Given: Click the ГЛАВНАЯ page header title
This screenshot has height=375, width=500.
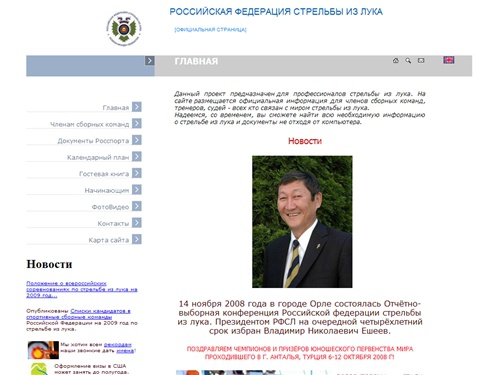Looking at the screenshot, I should (196, 61).
